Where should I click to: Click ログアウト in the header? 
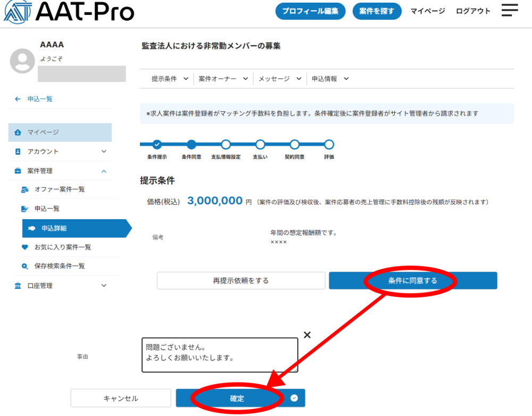coord(473,11)
